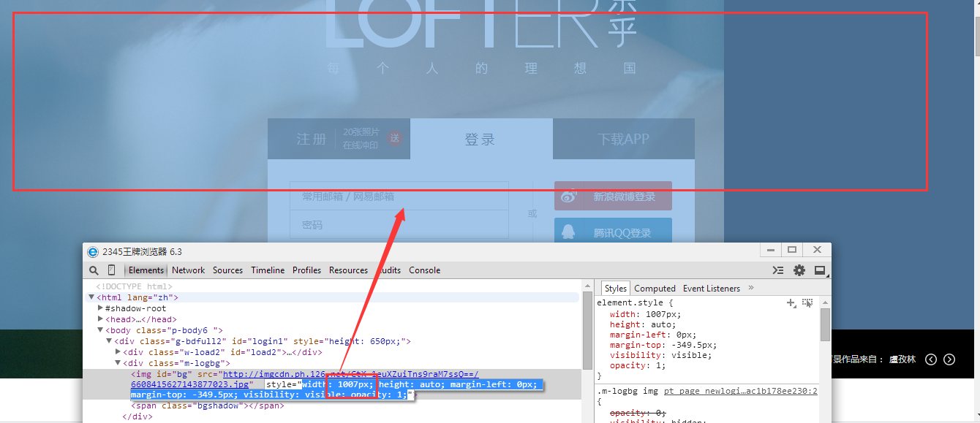Click the .m-logbg img selector

point(628,391)
